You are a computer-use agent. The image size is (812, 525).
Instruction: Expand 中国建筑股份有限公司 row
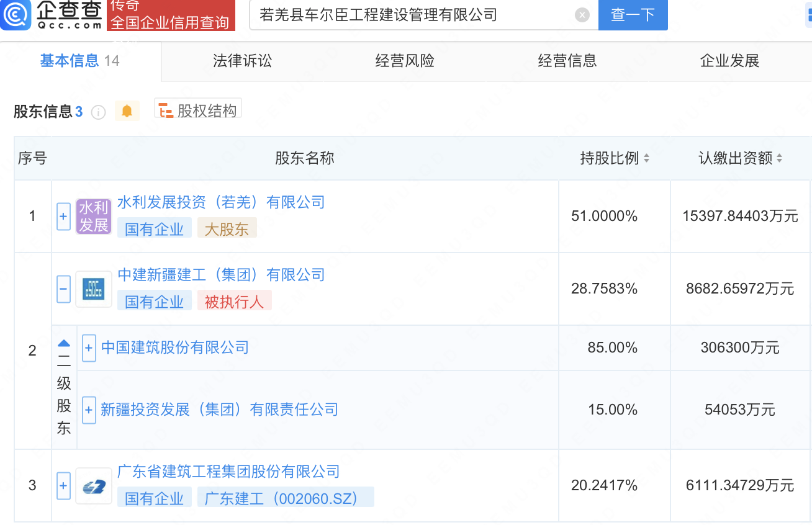(x=89, y=348)
